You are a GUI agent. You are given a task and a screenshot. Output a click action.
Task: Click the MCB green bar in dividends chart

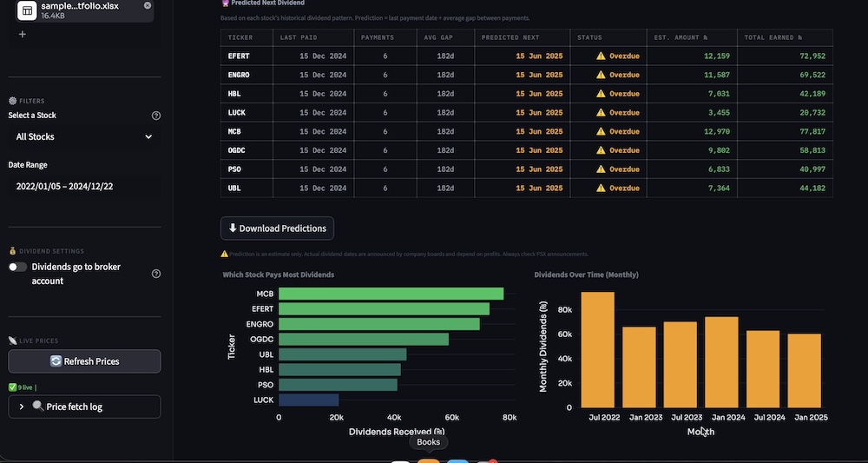coord(391,294)
